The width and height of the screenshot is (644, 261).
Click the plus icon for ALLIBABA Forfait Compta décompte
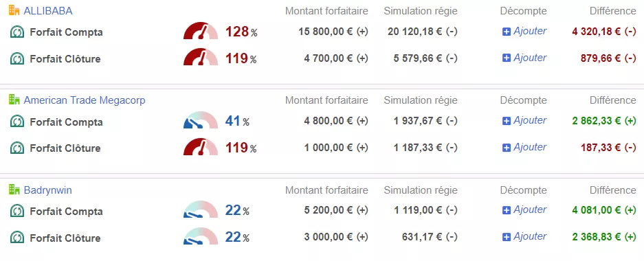click(x=507, y=32)
